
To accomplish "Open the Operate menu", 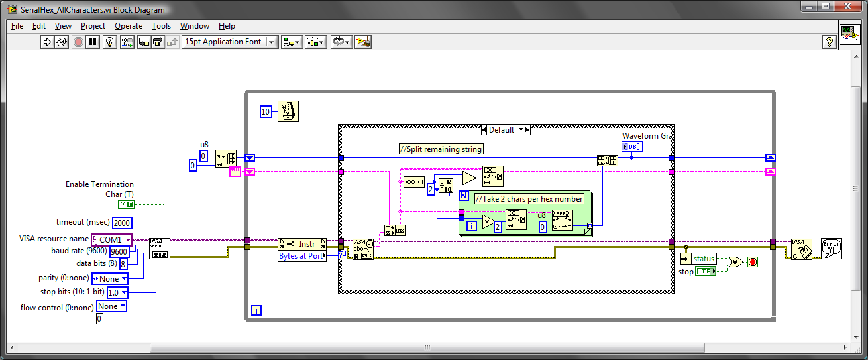I will point(128,26).
